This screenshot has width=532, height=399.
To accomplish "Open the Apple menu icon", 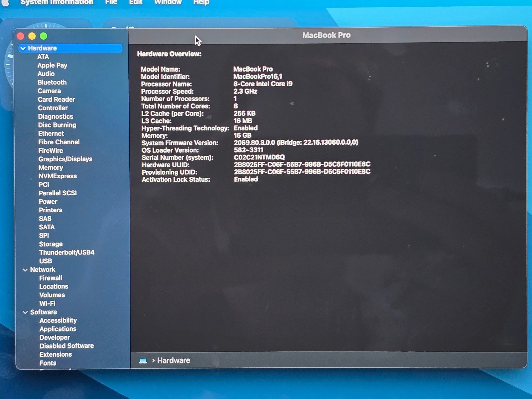I will coord(6,2).
